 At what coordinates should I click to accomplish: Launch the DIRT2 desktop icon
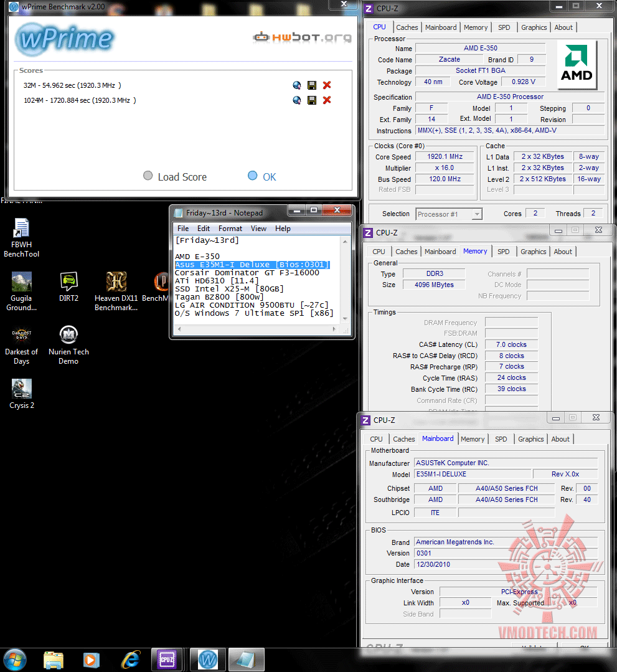coord(68,287)
